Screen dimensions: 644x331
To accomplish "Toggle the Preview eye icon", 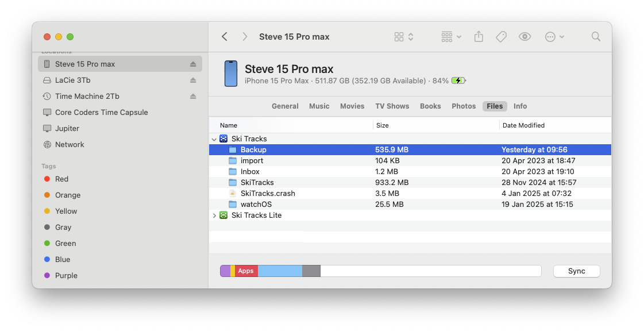I will tap(525, 37).
